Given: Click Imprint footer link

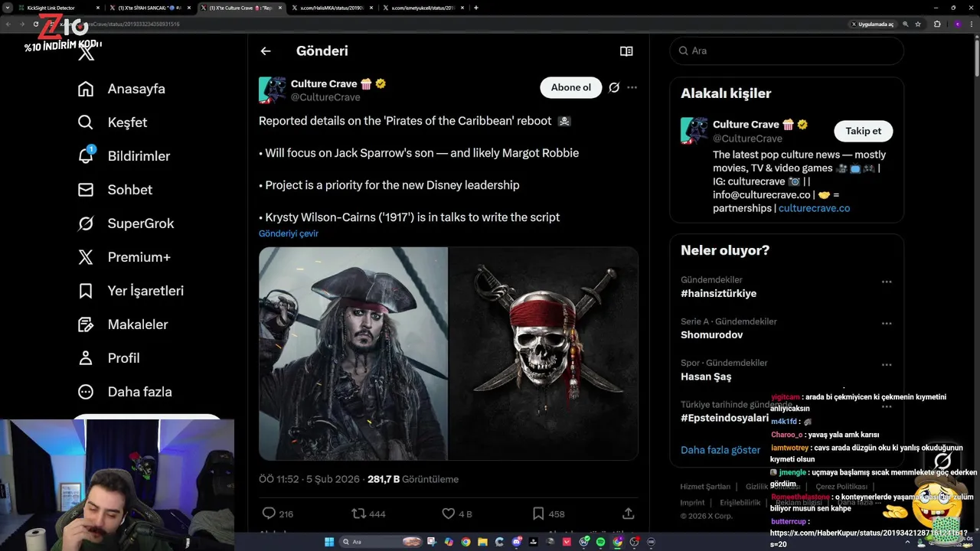Looking at the screenshot, I should click(x=692, y=503).
